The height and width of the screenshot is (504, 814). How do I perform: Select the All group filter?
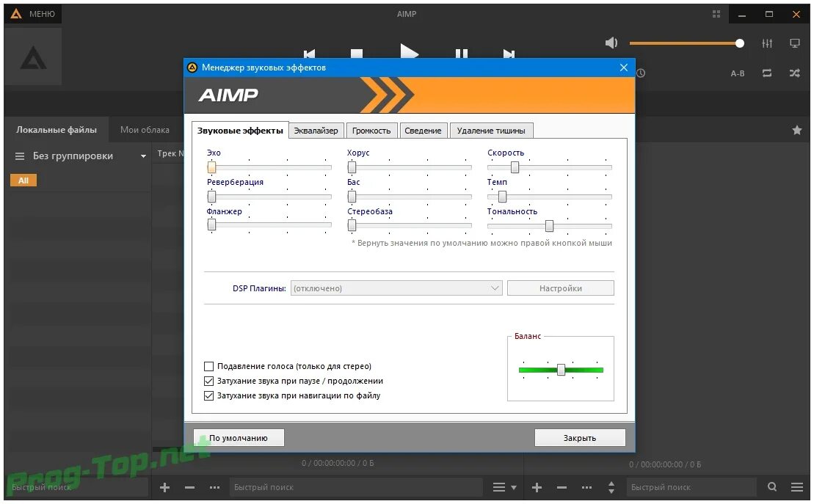23,180
